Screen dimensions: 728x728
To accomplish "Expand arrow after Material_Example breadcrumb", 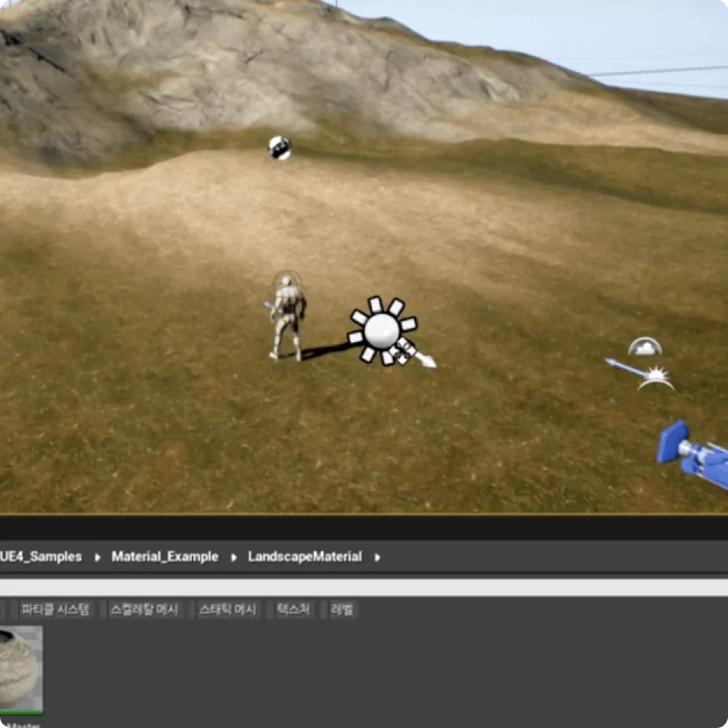I will [x=233, y=557].
